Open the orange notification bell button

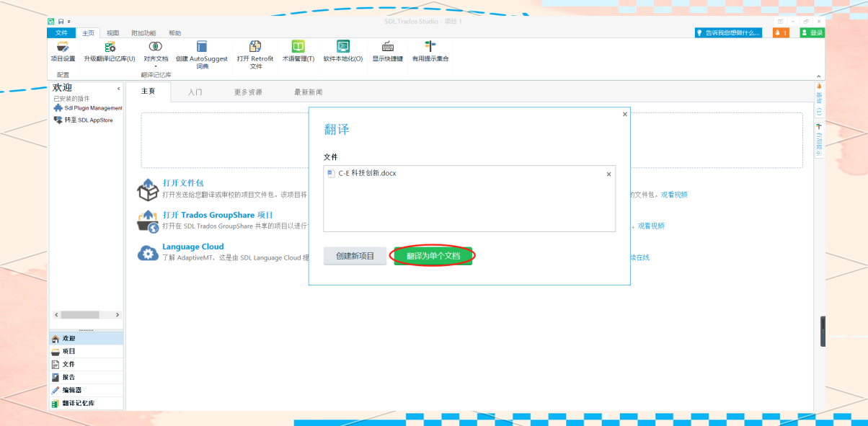point(781,32)
